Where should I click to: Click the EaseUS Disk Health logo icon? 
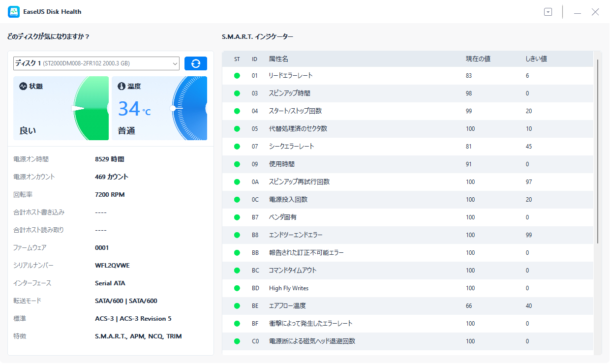pyautogui.click(x=13, y=11)
